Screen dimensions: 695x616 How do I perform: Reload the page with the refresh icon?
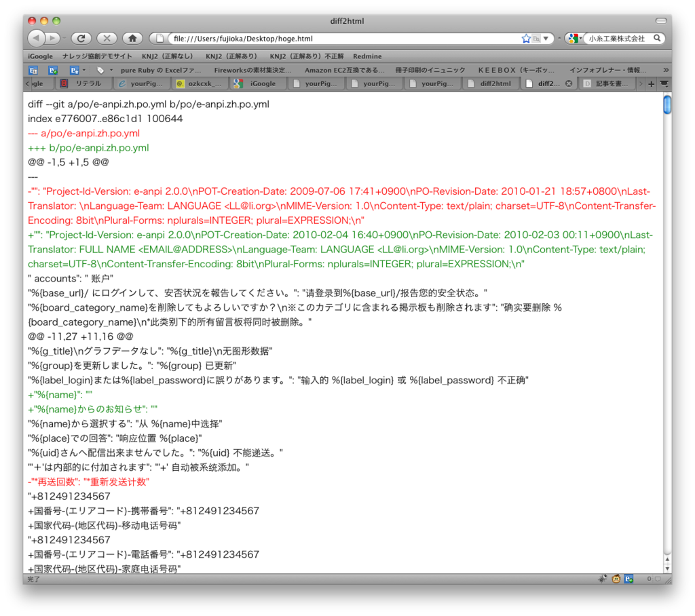(81, 37)
